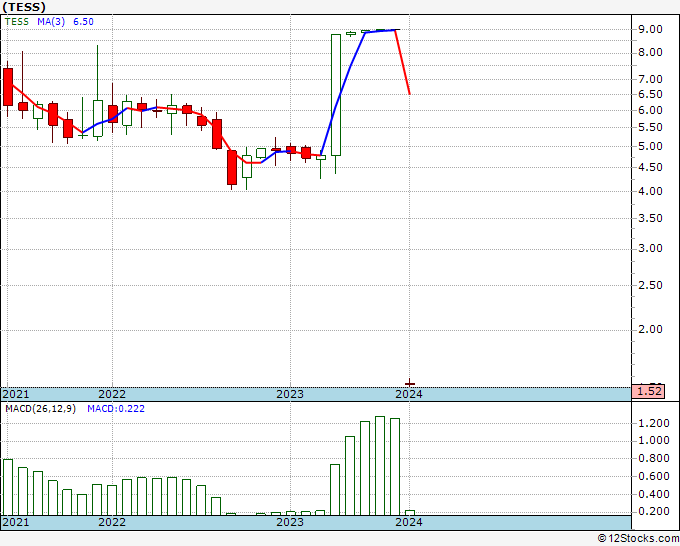Click the 0.200 MACD axis label
Viewport: 680px width, 546px height.
[652, 511]
